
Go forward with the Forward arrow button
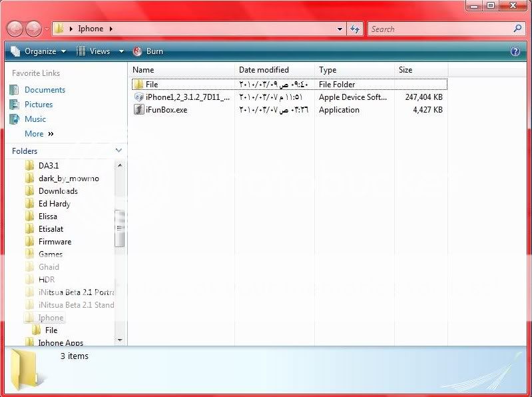pyautogui.click(x=33, y=29)
